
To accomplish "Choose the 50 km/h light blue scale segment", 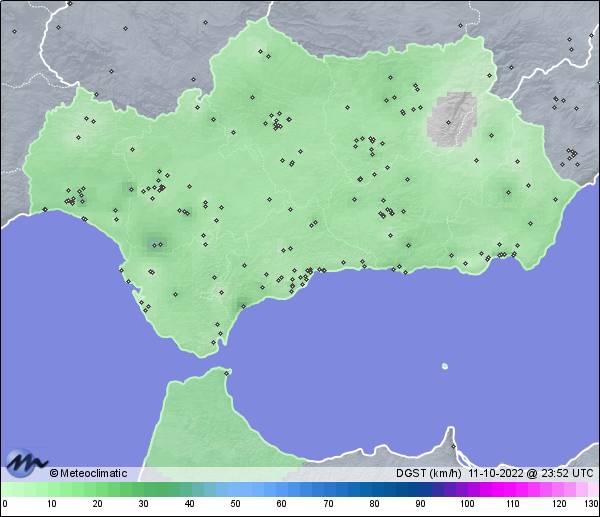I will [x=235, y=490].
